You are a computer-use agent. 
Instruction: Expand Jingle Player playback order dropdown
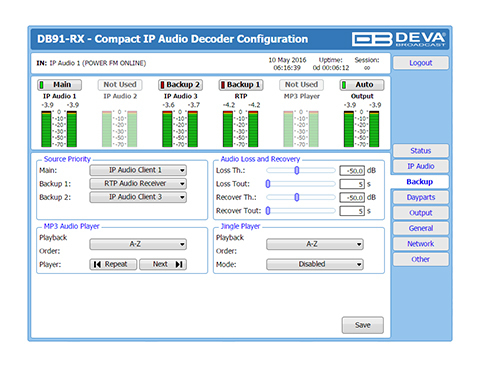pyautogui.click(x=315, y=244)
